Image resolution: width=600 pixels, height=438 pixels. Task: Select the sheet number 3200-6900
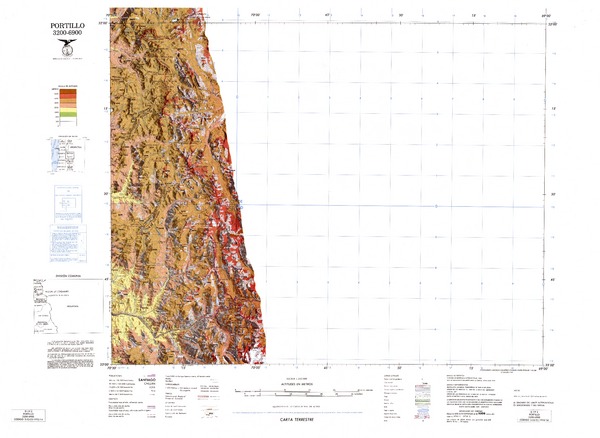[67, 31]
